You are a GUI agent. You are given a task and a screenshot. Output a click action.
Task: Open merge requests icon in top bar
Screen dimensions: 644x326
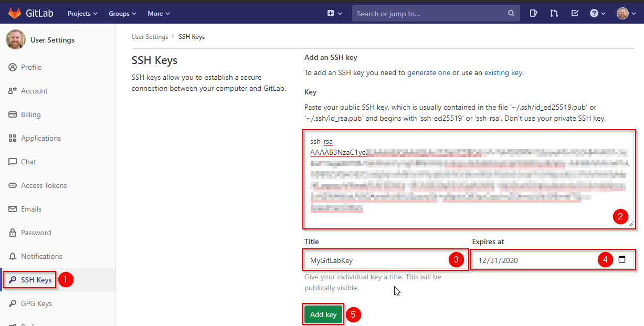554,14
